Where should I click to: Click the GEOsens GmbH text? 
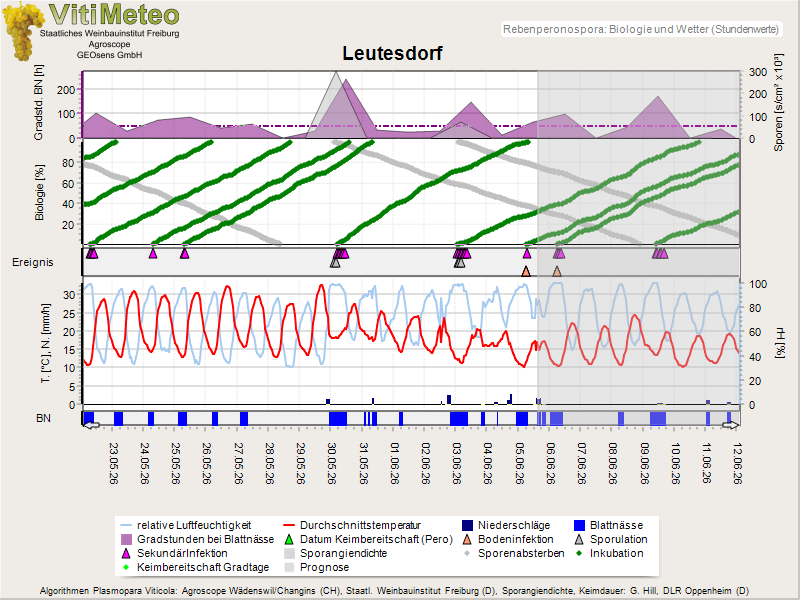(x=110, y=55)
